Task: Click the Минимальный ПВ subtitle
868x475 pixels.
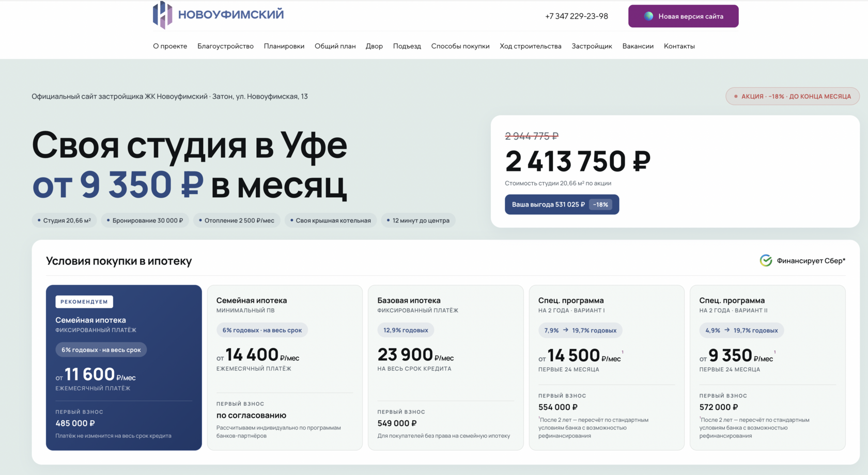Action: coord(245,310)
